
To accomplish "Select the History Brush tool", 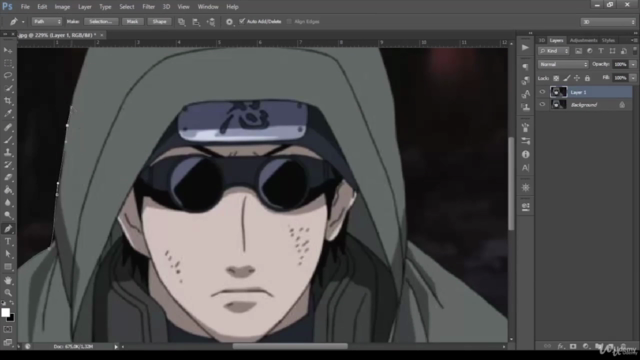I will pos(8,165).
